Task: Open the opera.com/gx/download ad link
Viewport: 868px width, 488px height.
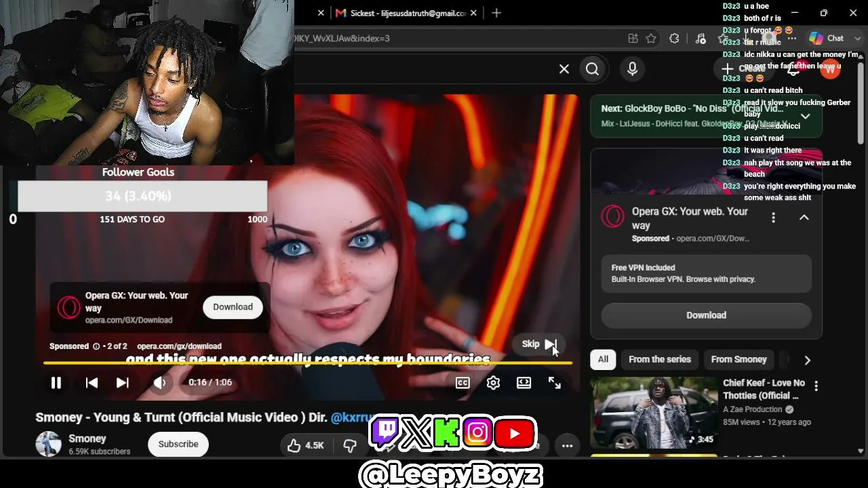Action: [179, 346]
